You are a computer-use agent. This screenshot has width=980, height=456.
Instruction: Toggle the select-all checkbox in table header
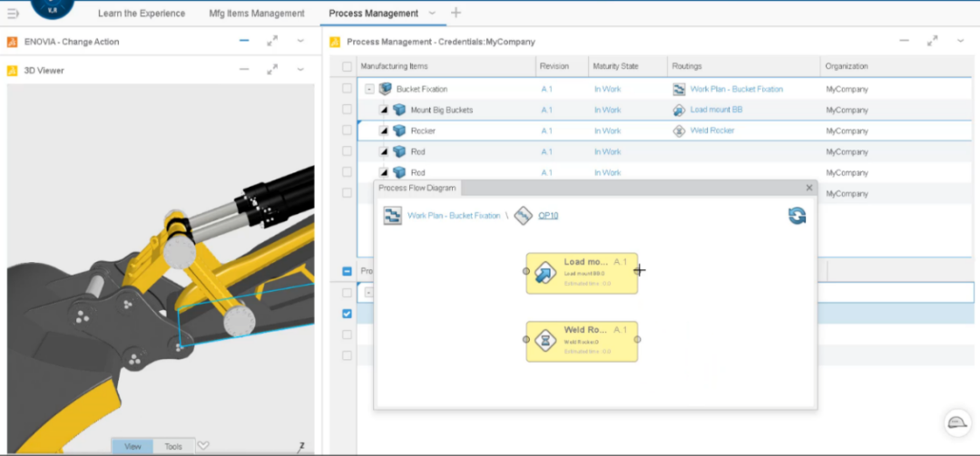click(347, 67)
